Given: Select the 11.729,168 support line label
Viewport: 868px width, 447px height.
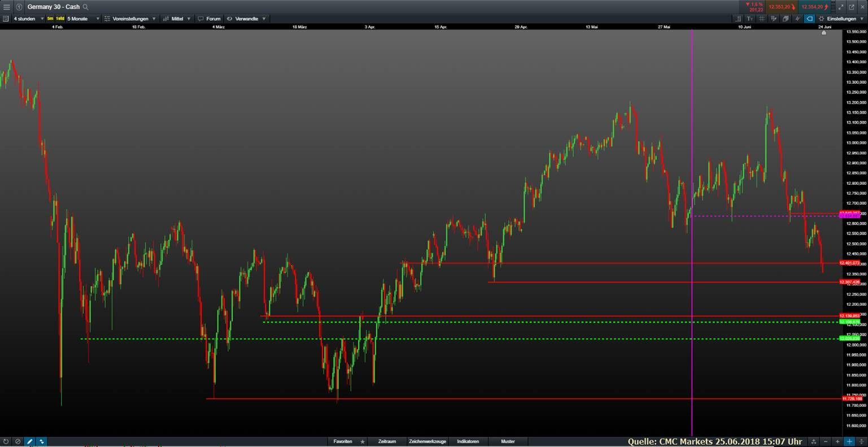Looking at the screenshot, I should 852,398.
